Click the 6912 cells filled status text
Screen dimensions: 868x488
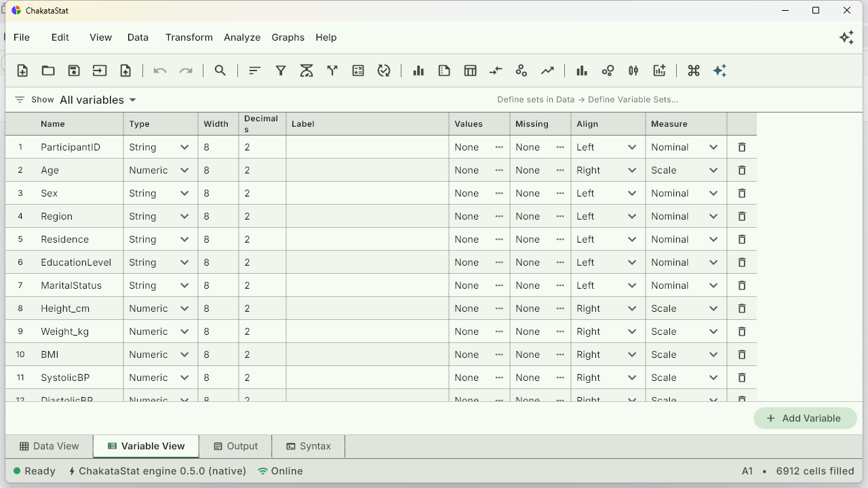(x=815, y=471)
